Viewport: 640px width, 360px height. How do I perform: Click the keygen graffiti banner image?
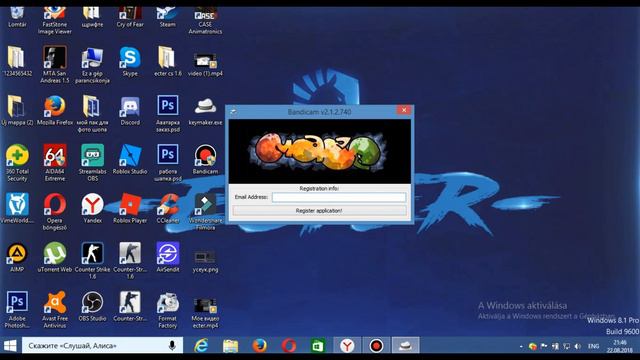[320, 151]
